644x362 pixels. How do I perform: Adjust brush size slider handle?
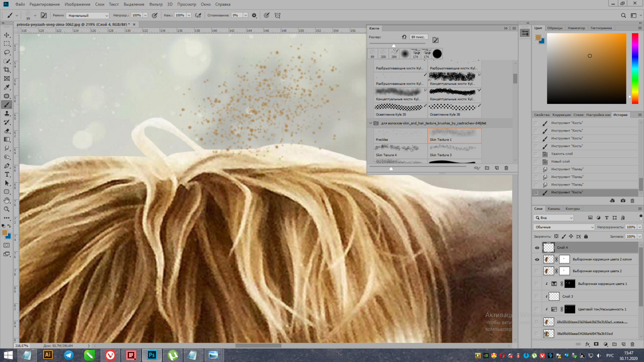click(x=394, y=45)
